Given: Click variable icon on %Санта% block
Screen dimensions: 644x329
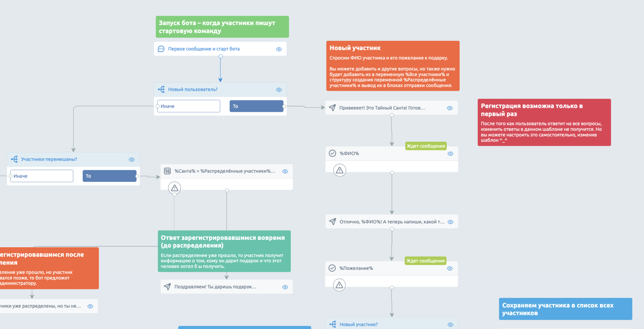Looking at the screenshot, I should click(x=167, y=171).
